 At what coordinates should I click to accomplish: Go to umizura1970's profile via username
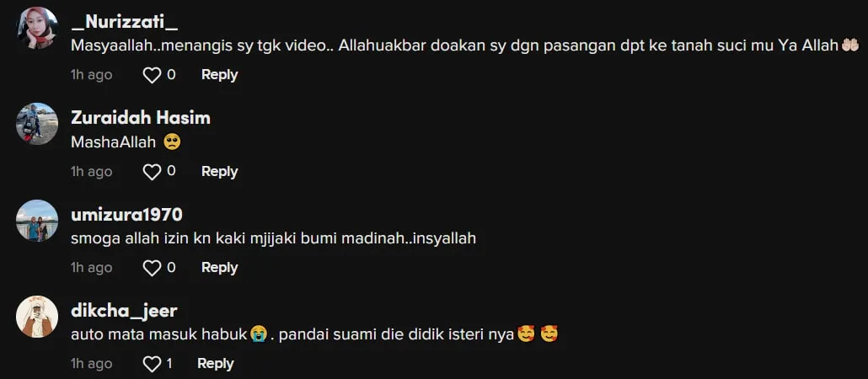(x=126, y=214)
